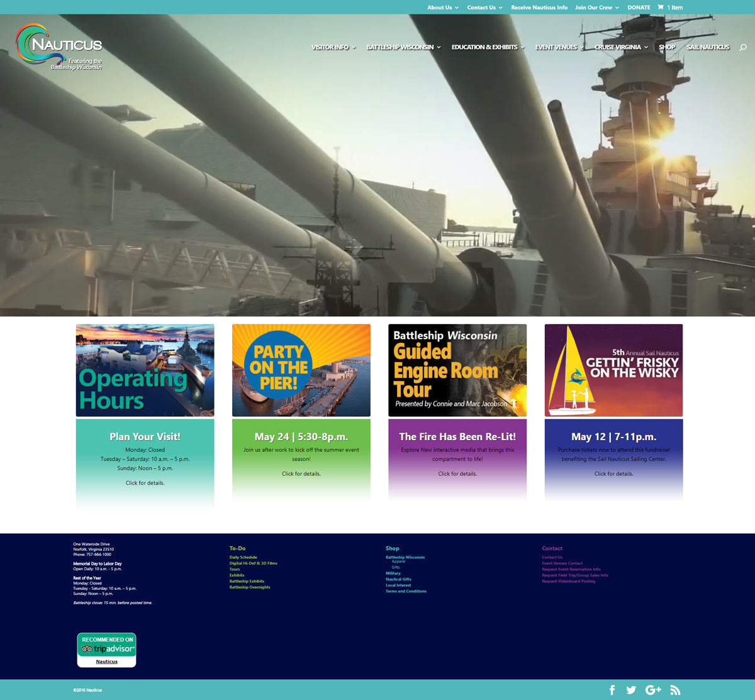The height and width of the screenshot is (700, 755).
Task: Expand the Contact Us dropdown in top bar
Action: click(484, 8)
